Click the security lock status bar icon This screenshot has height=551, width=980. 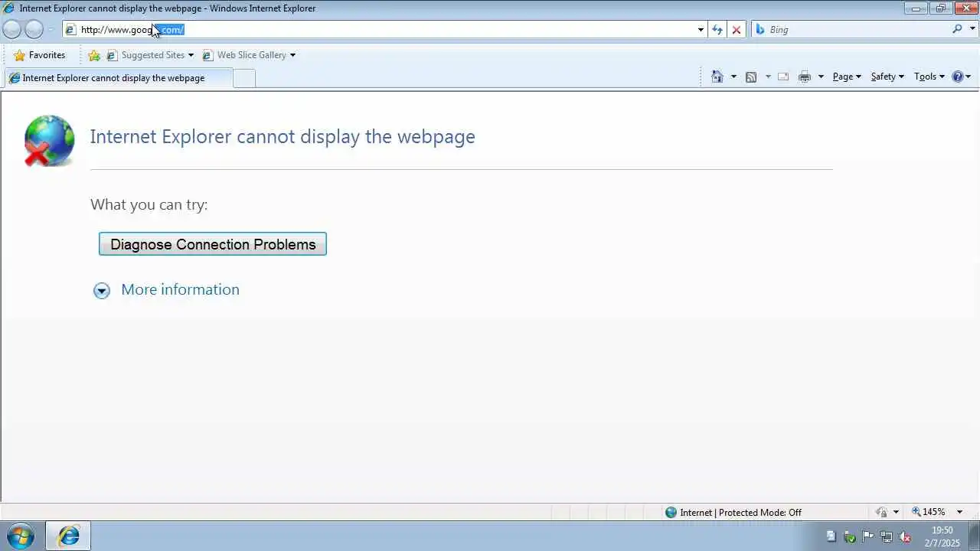pyautogui.click(x=882, y=512)
